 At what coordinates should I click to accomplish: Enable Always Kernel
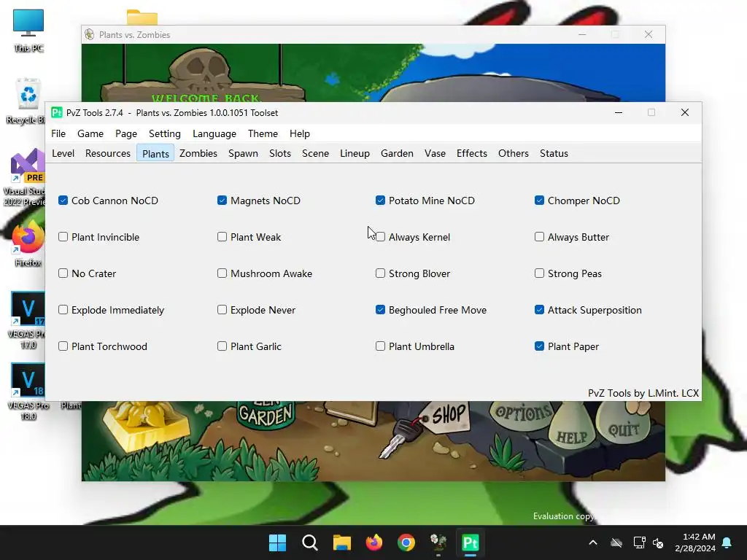tap(380, 237)
